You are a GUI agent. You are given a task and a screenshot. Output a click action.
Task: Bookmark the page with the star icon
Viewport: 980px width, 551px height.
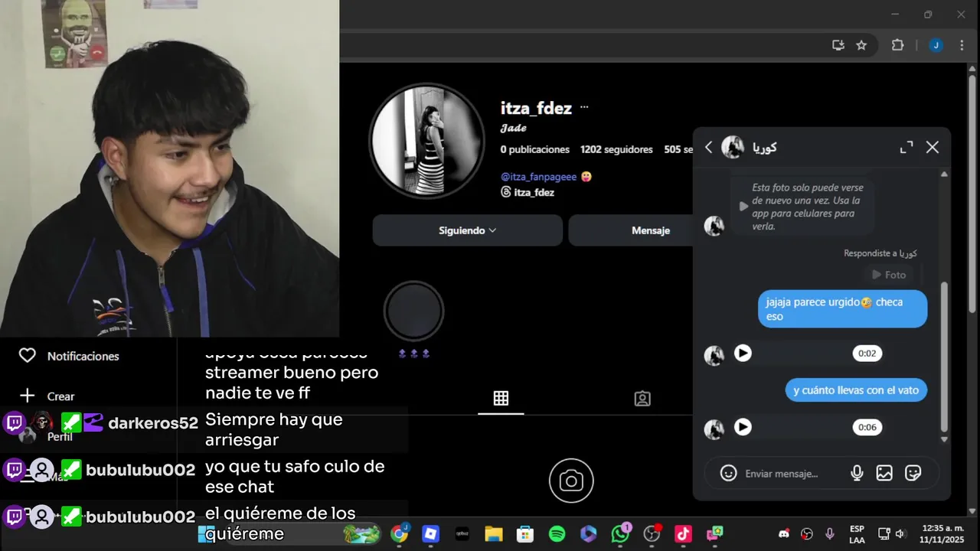861,45
